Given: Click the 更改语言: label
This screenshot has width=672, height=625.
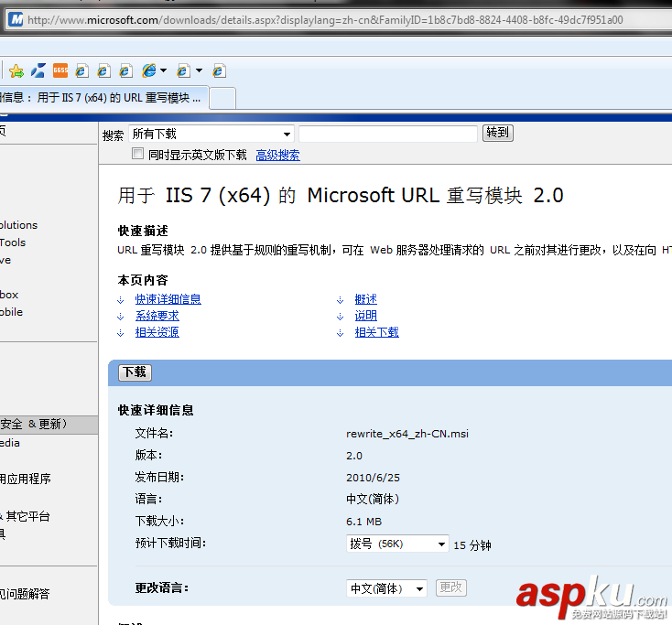Looking at the screenshot, I should (x=162, y=587).
